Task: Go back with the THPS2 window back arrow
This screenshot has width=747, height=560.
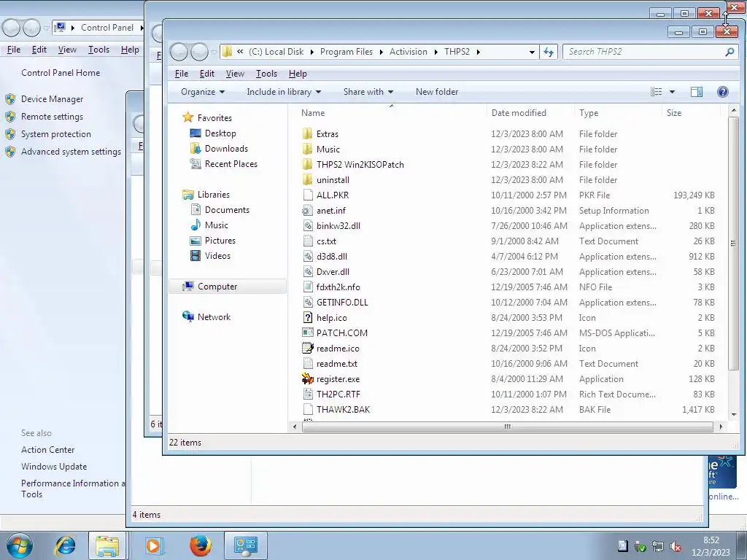Action: click(x=179, y=52)
